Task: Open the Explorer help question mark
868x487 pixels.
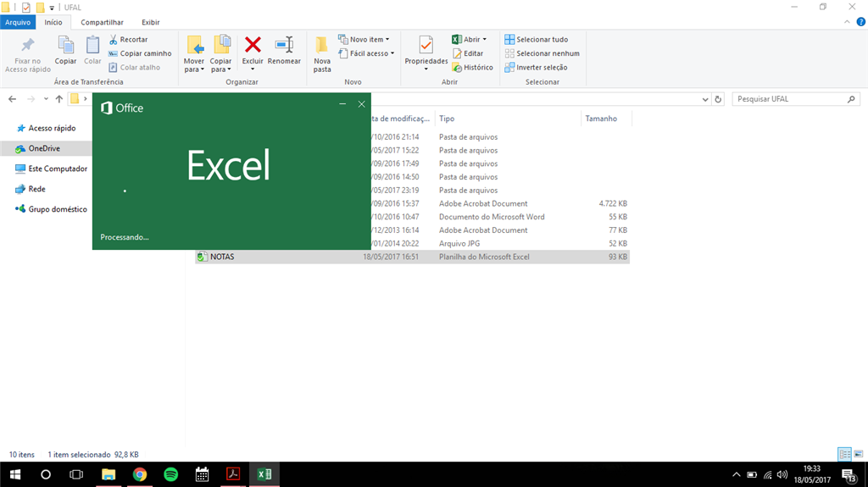Action: [861, 22]
